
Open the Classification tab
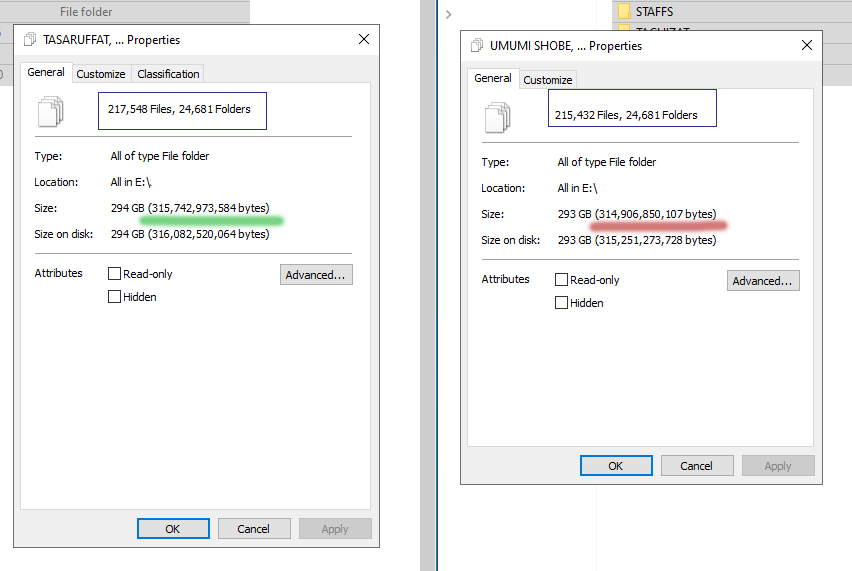(168, 74)
